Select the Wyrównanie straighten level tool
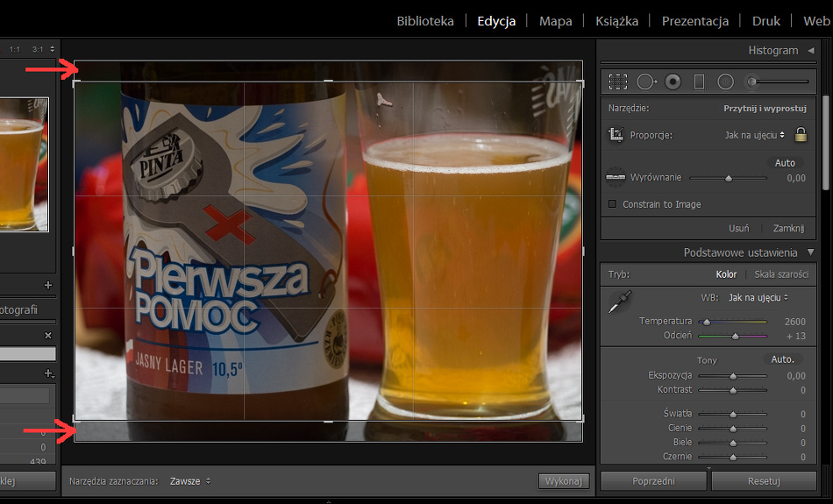The image size is (833, 504). pyautogui.click(x=616, y=177)
